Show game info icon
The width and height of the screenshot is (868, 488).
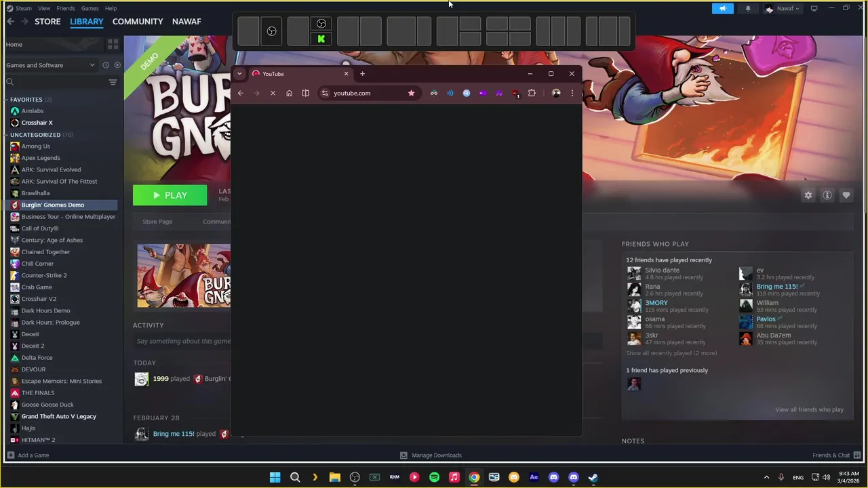(x=827, y=195)
